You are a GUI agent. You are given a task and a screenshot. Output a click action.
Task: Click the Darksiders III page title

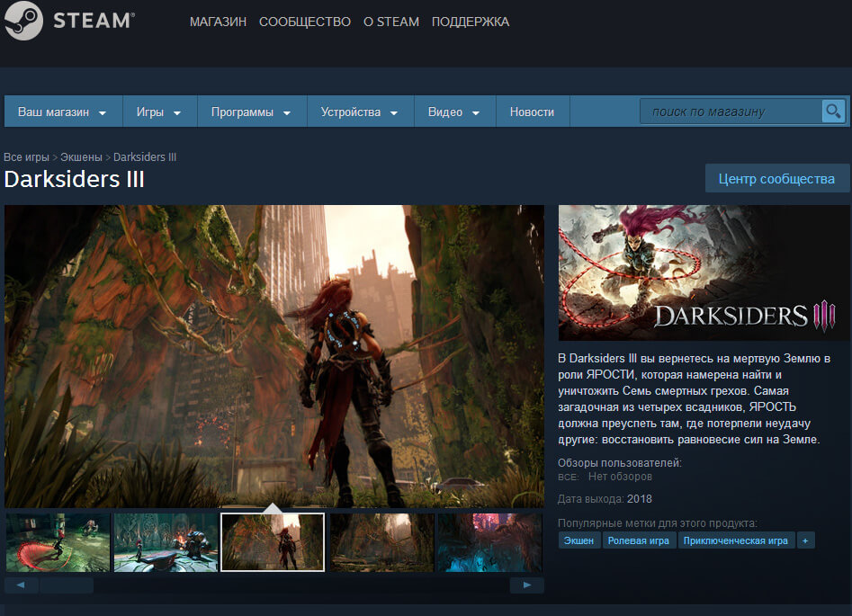pyautogui.click(x=75, y=179)
